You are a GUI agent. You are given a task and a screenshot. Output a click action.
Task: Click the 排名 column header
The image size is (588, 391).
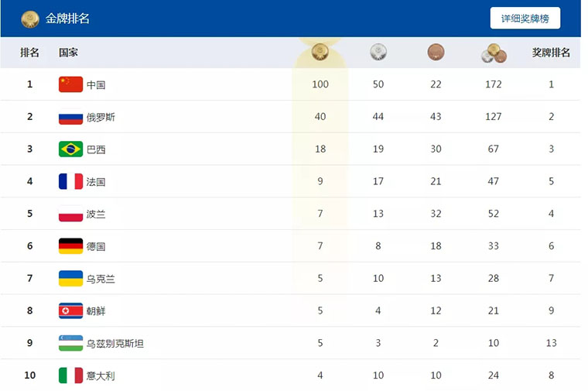30,53
